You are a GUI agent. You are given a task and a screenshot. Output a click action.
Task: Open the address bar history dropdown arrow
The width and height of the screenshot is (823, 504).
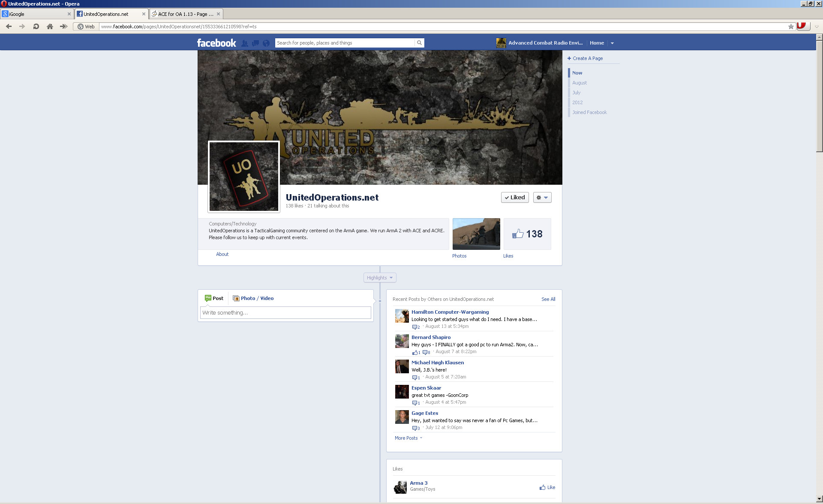817,27
